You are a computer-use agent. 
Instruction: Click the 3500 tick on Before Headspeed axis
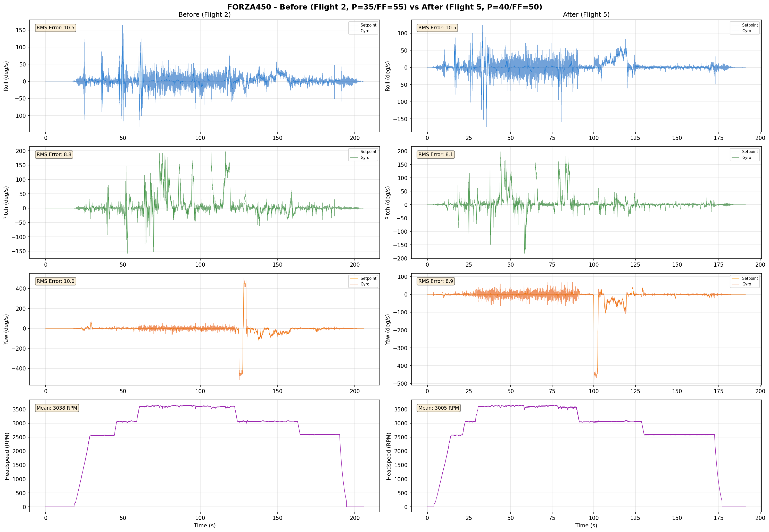coord(19,409)
